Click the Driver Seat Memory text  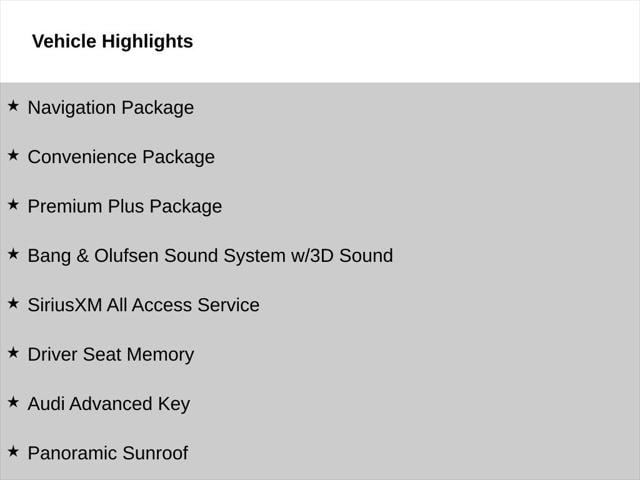click(110, 354)
